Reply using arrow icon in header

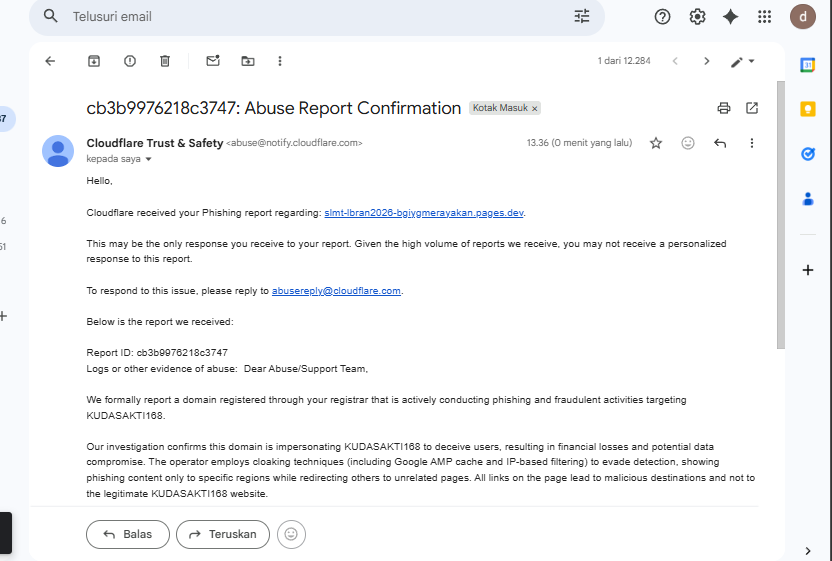(x=720, y=143)
